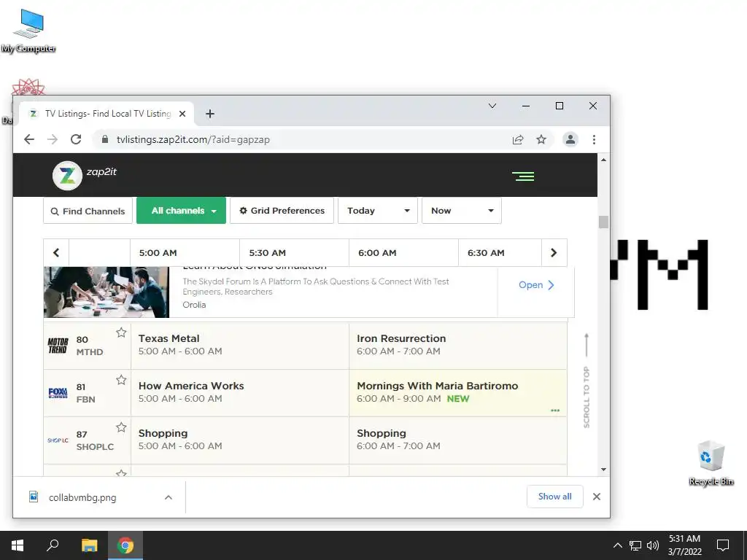Show hidden system tray icons
747x560 pixels.
click(x=617, y=545)
